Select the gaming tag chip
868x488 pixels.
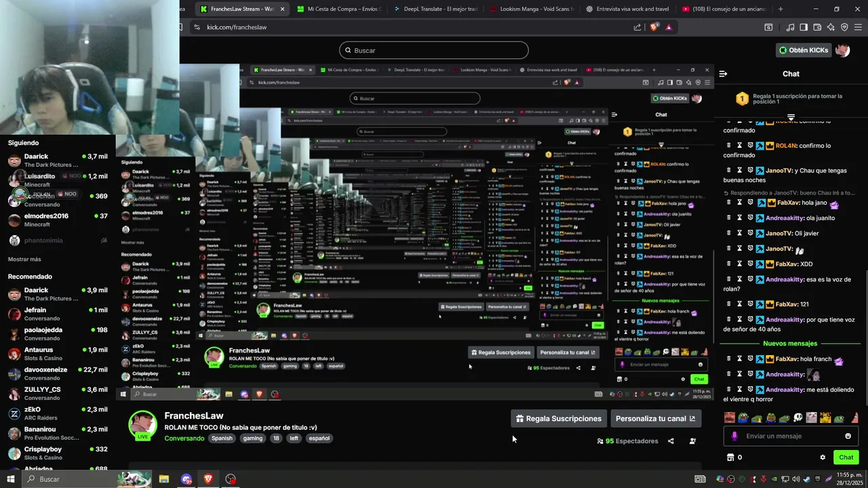tap(253, 439)
